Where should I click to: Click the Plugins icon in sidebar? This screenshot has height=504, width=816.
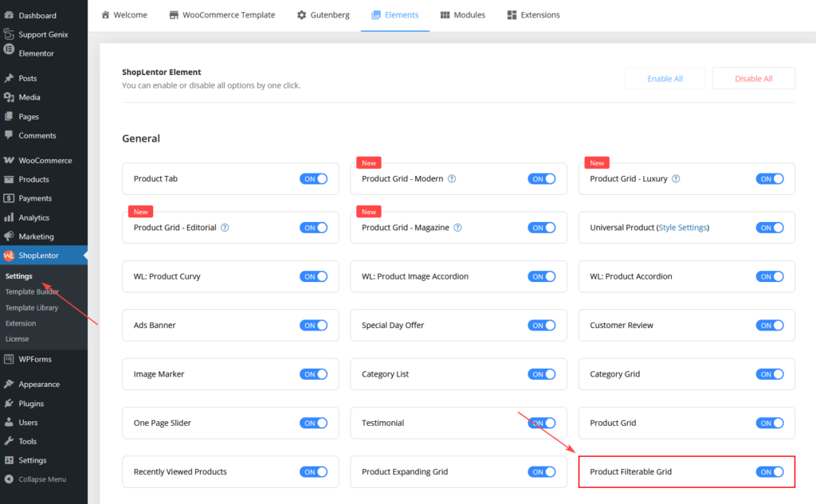click(x=9, y=404)
